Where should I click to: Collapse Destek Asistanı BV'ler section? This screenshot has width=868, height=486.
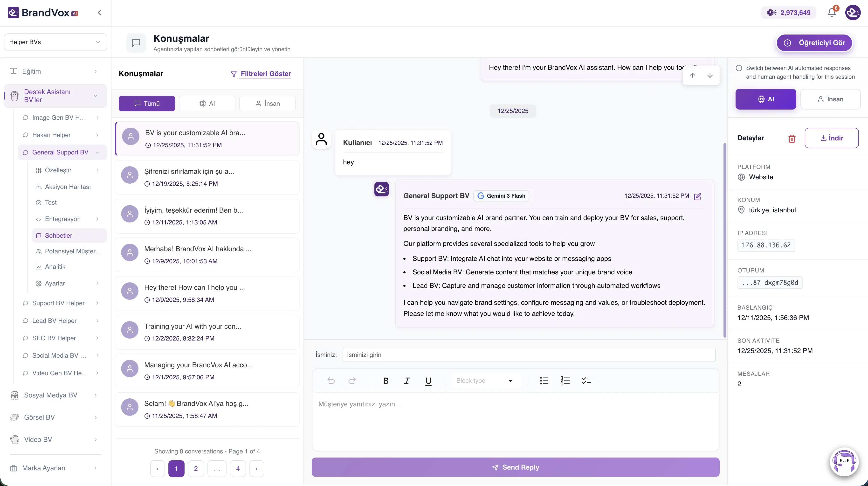point(55,96)
